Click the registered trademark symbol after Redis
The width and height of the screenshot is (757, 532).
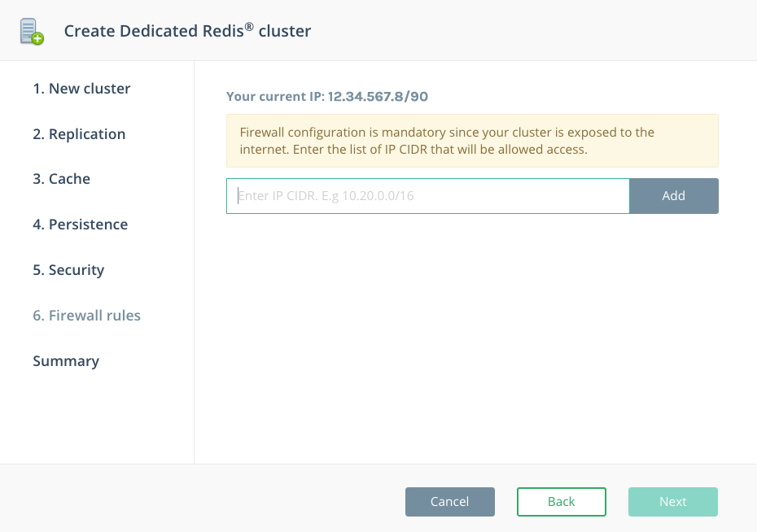[249, 27]
